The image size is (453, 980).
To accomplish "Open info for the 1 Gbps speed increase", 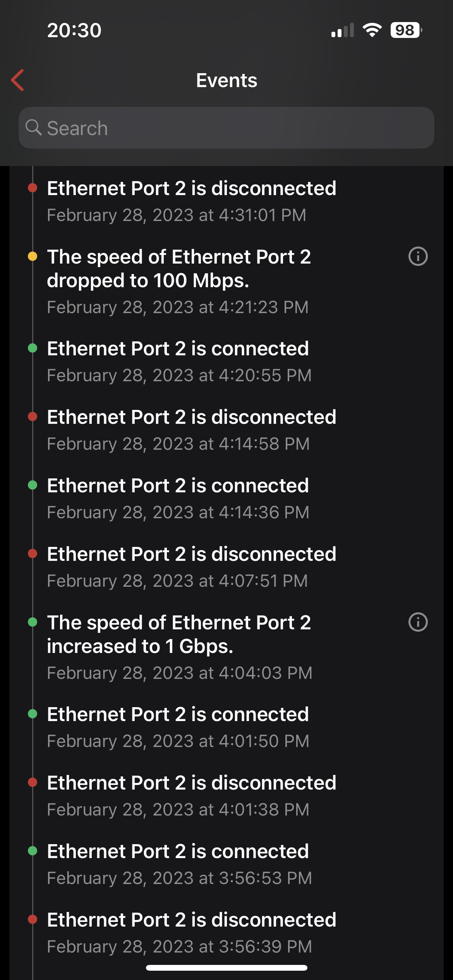I will click(418, 622).
